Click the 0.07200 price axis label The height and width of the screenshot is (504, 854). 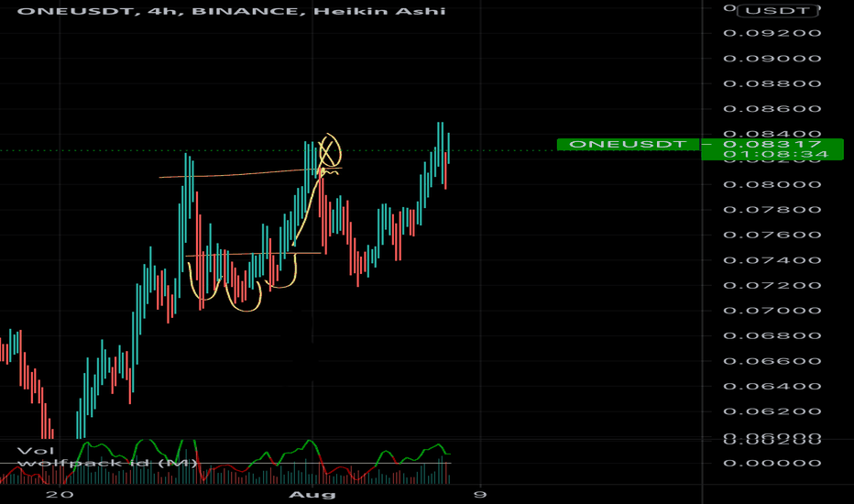pyautogui.click(x=772, y=285)
